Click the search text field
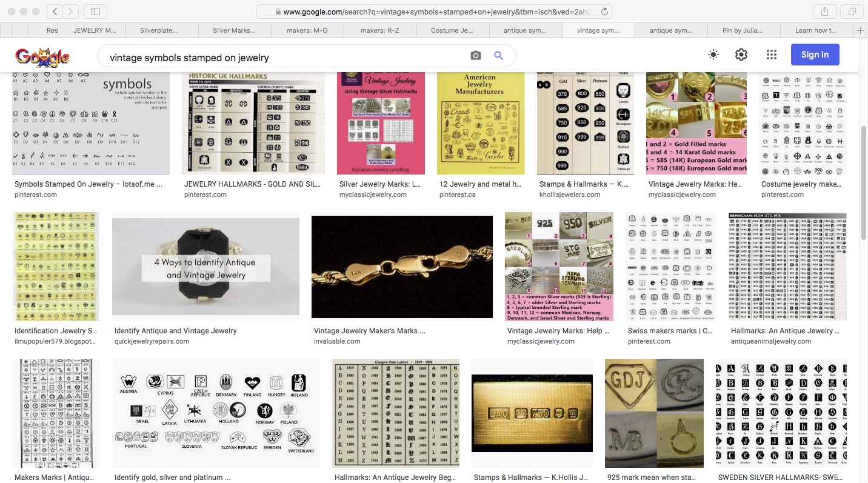The height and width of the screenshot is (483, 868). [285, 58]
